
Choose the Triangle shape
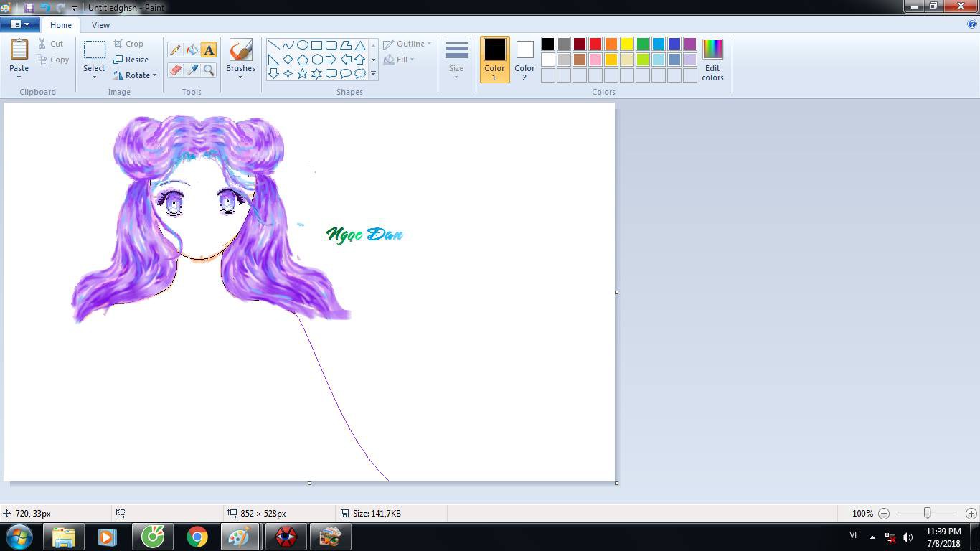point(360,45)
